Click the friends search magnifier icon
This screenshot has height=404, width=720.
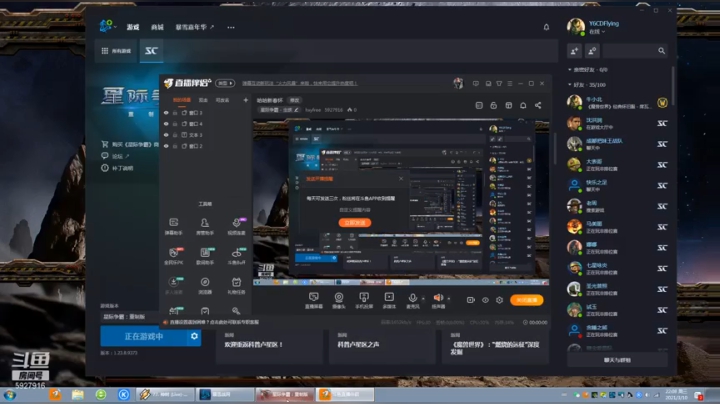(661, 51)
